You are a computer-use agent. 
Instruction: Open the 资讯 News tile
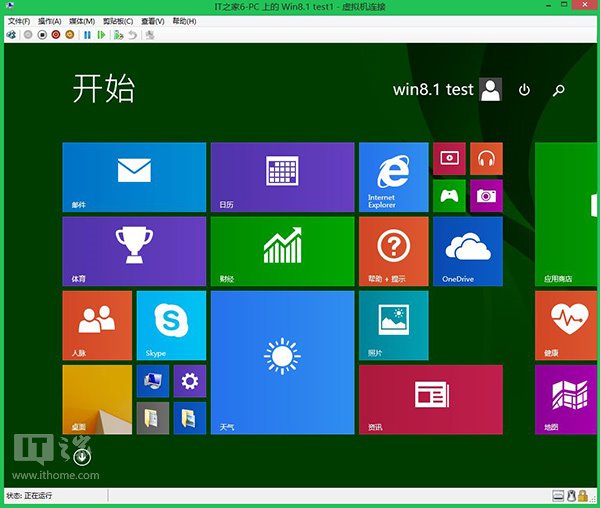point(431,400)
